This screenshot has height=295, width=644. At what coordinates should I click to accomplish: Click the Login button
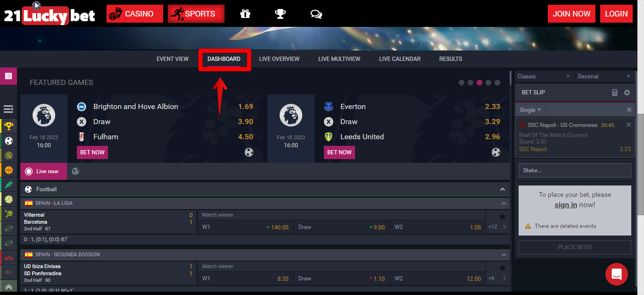point(616,14)
